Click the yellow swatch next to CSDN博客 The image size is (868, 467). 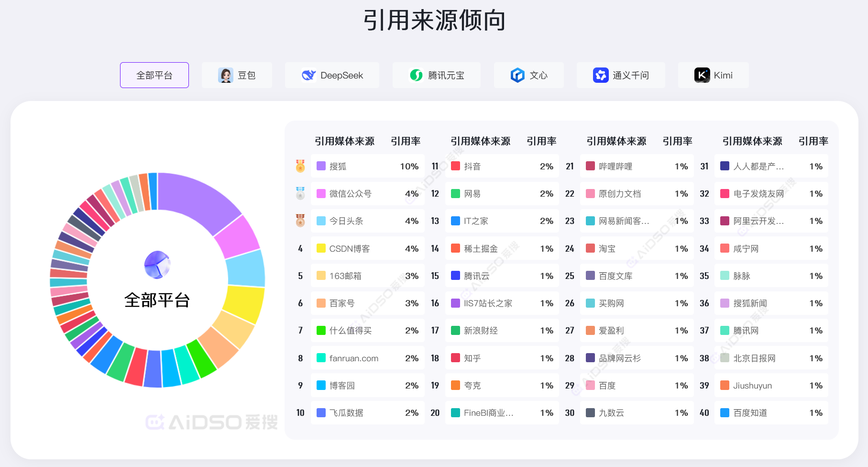pos(321,248)
